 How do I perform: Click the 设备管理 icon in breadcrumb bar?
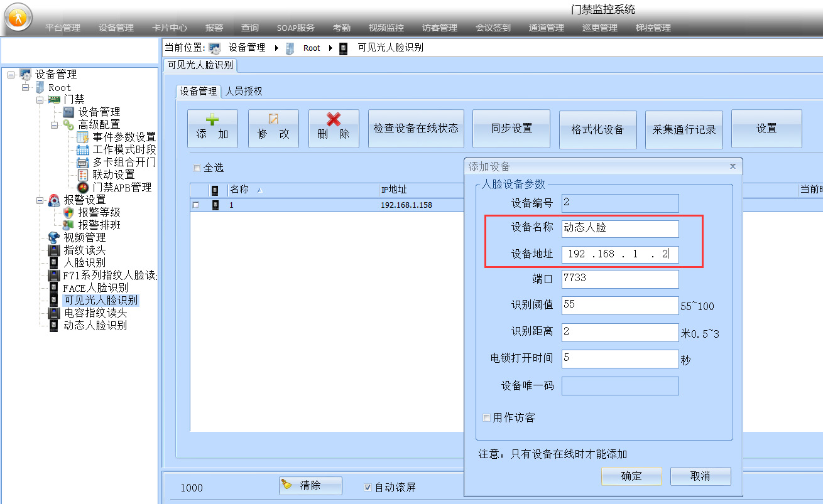pos(215,48)
